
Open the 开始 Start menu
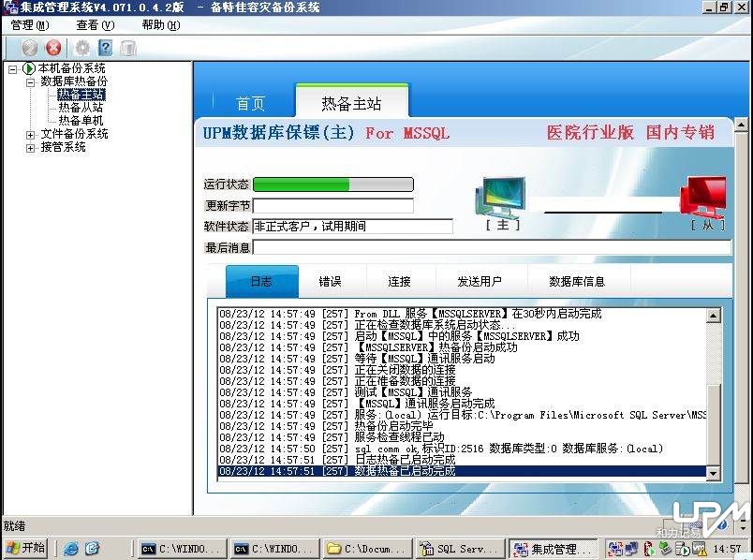pyautogui.click(x=25, y=548)
